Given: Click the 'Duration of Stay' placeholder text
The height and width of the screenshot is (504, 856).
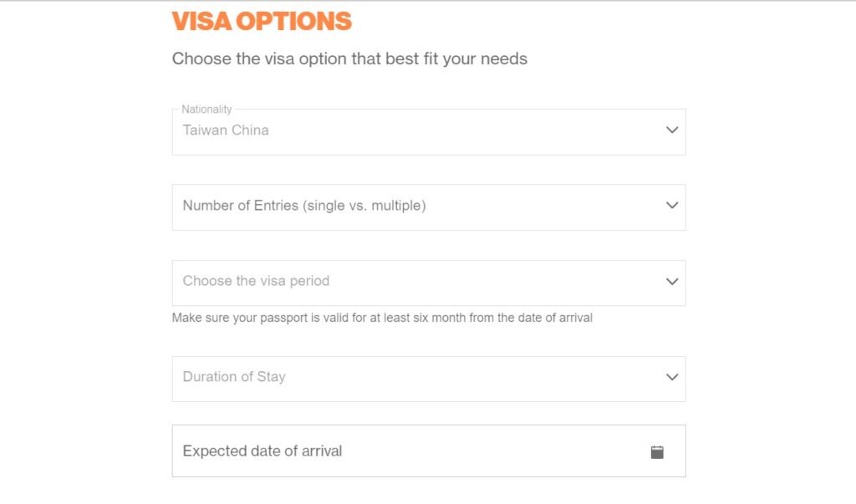Looking at the screenshot, I should pyautogui.click(x=234, y=377).
